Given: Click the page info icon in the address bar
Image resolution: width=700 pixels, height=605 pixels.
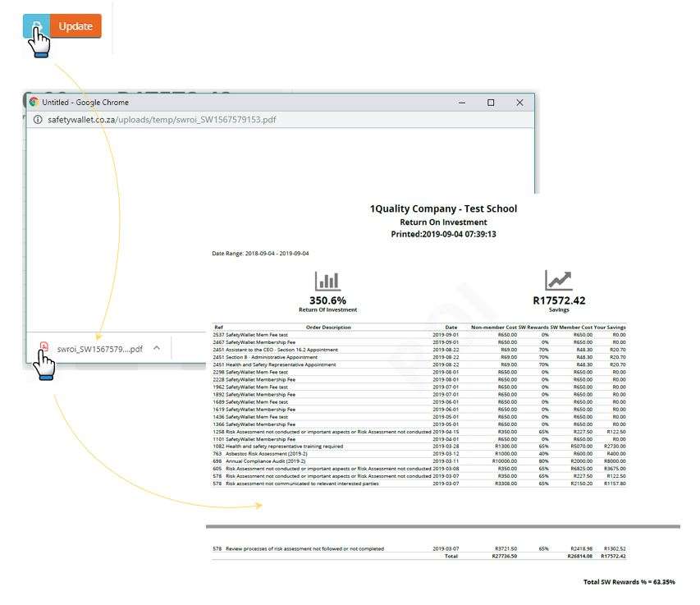Looking at the screenshot, I should [x=39, y=119].
